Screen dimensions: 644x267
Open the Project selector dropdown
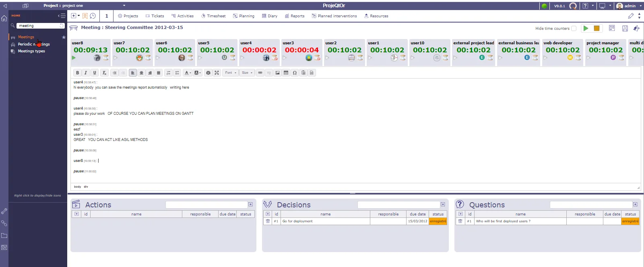pos(124,6)
